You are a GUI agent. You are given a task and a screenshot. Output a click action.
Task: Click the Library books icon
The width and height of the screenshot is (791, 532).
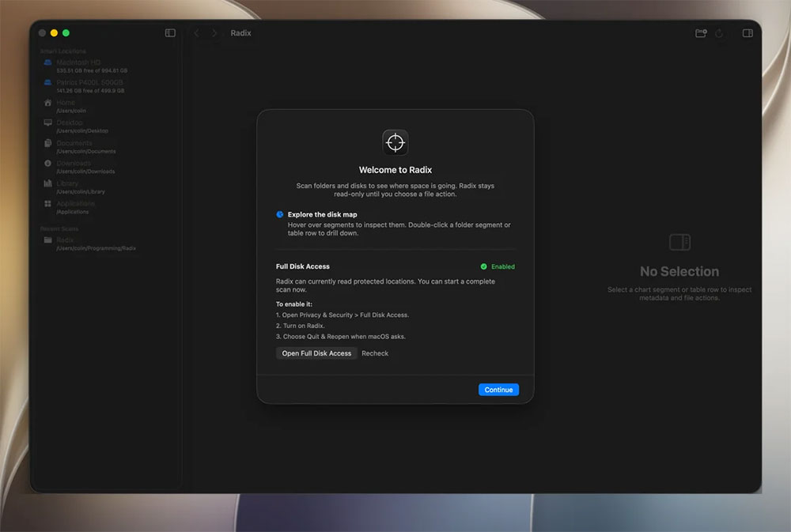pyautogui.click(x=48, y=183)
